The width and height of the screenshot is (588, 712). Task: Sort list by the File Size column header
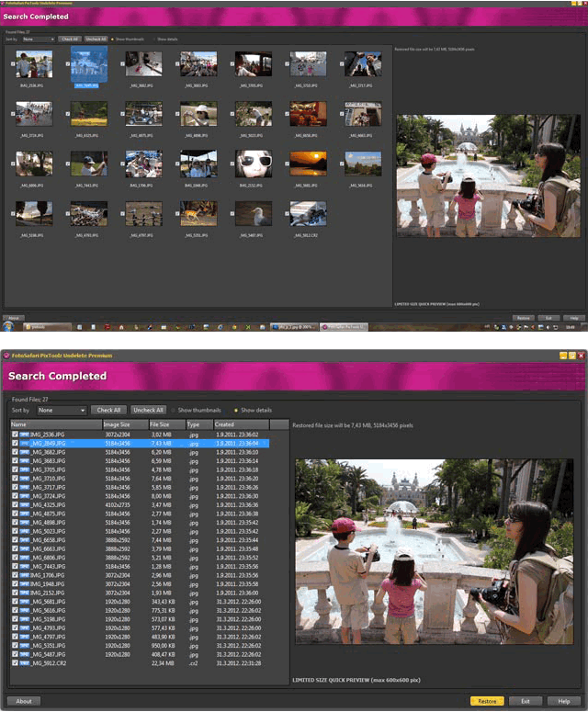click(167, 424)
